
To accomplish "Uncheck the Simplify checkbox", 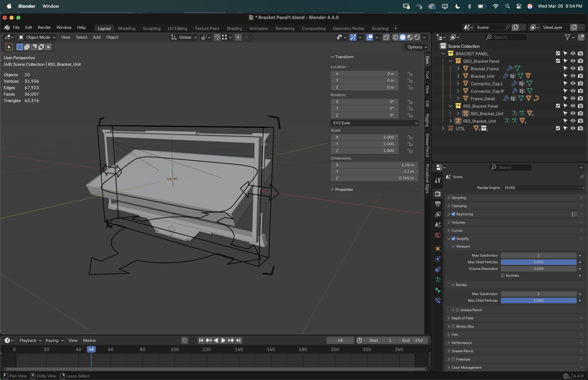I will (x=453, y=239).
